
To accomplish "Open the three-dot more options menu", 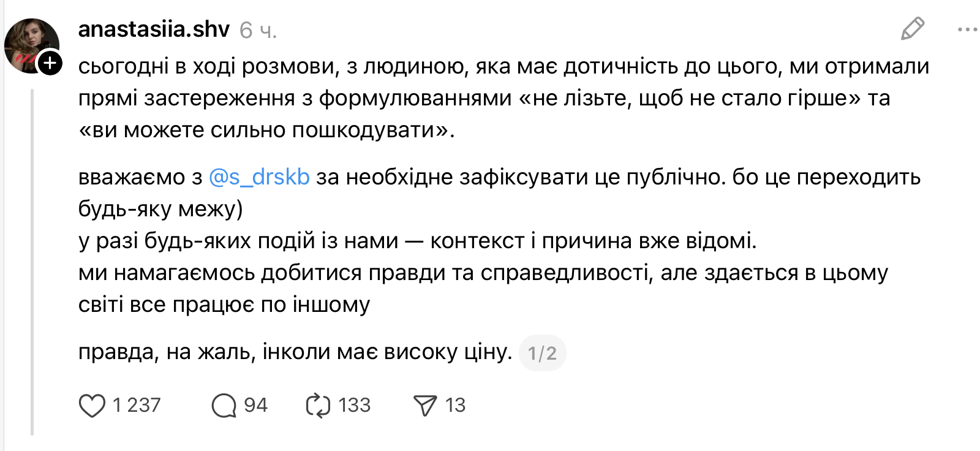I will pos(967,29).
